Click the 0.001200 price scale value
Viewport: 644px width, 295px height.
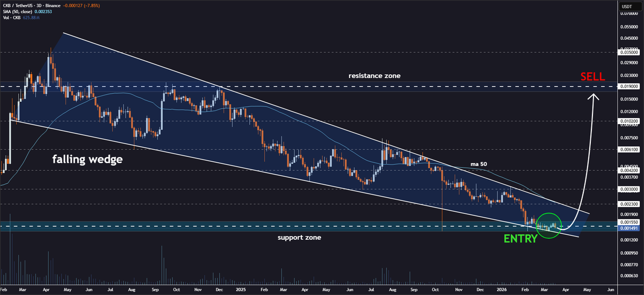click(x=629, y=240)
